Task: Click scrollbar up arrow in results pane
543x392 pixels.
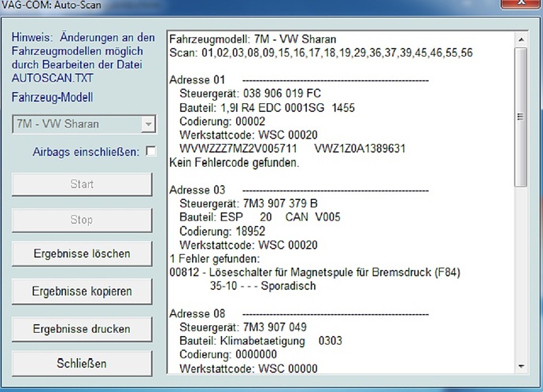Action: pos(521,39)
